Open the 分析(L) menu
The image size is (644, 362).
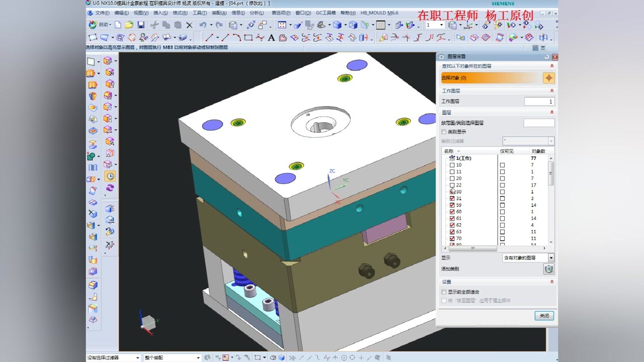pos(257,13)
